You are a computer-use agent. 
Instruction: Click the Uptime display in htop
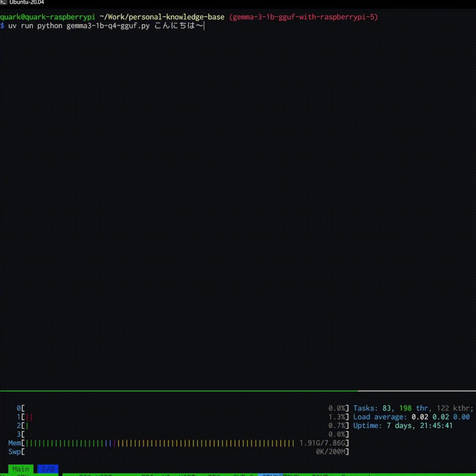[403, 426]
